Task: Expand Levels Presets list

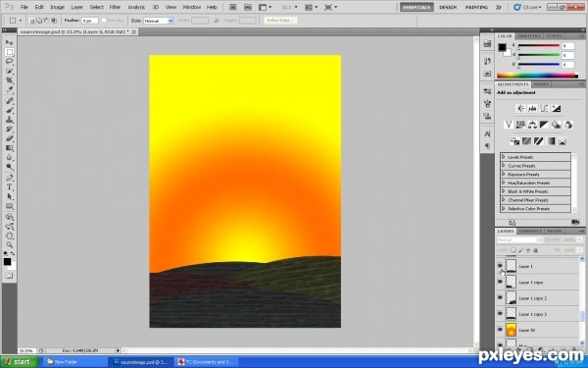Action: tap(504, 157)
